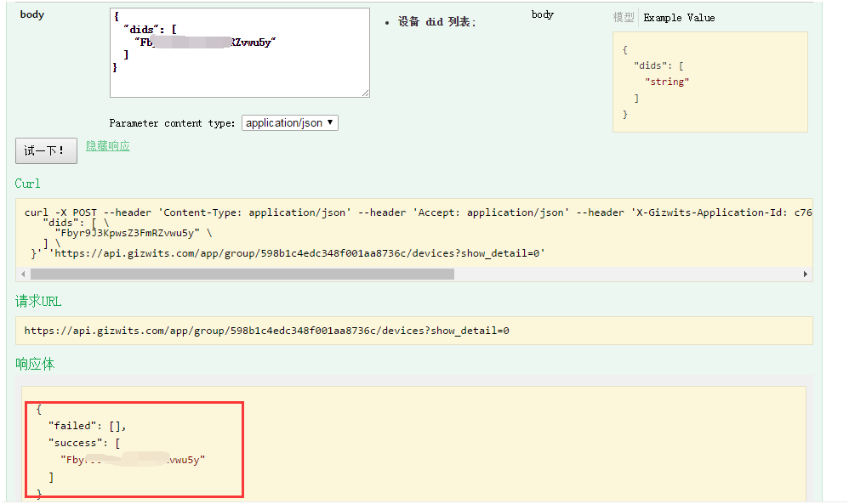Click the right arrow of the Curl scrollbar
This screenshot has height=504, width=849.
[x=805, y=274]
